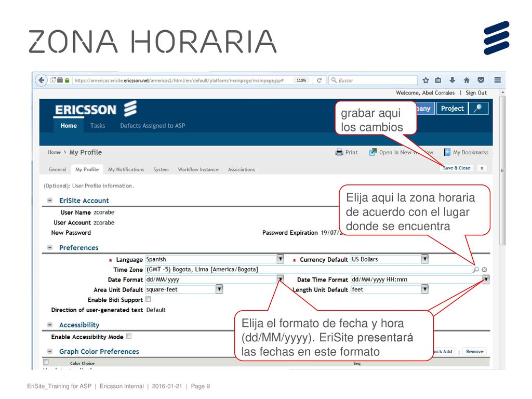Click the Print link text
Image resolution: width=532 pixels, height=399 pixels.
[352, 152]
